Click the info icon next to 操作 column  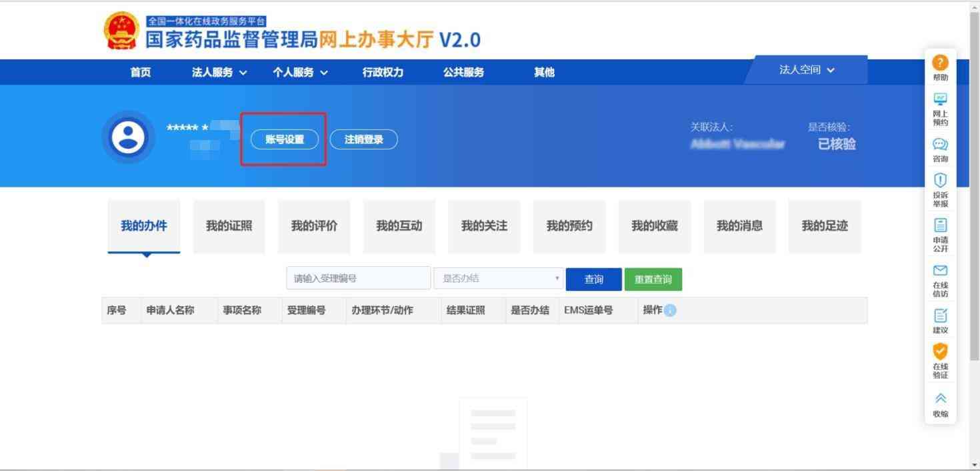(670, 311)
